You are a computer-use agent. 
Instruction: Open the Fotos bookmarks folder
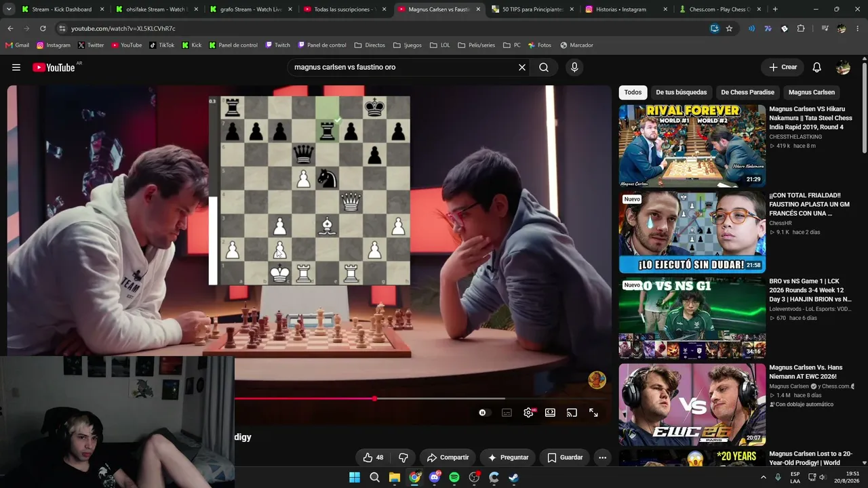point(538,45)
